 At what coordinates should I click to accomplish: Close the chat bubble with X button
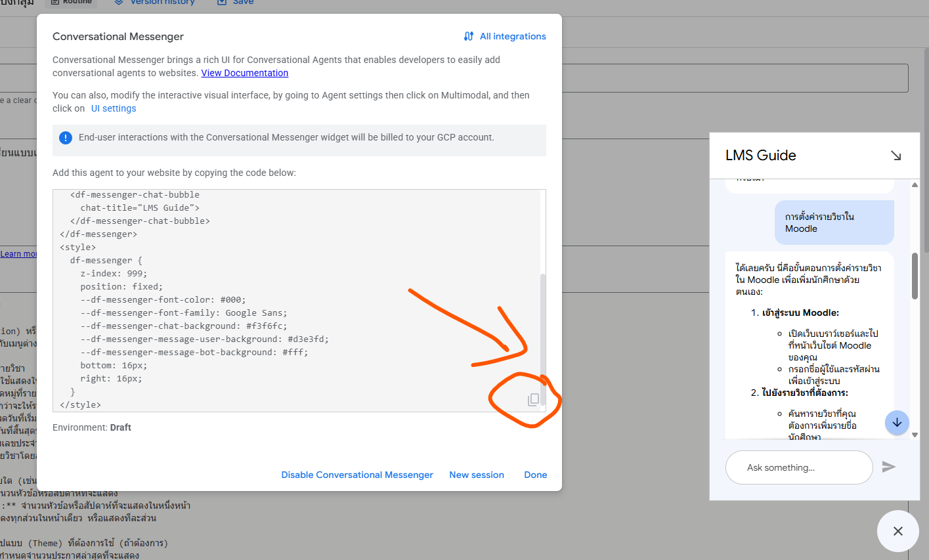coord(897,531)
